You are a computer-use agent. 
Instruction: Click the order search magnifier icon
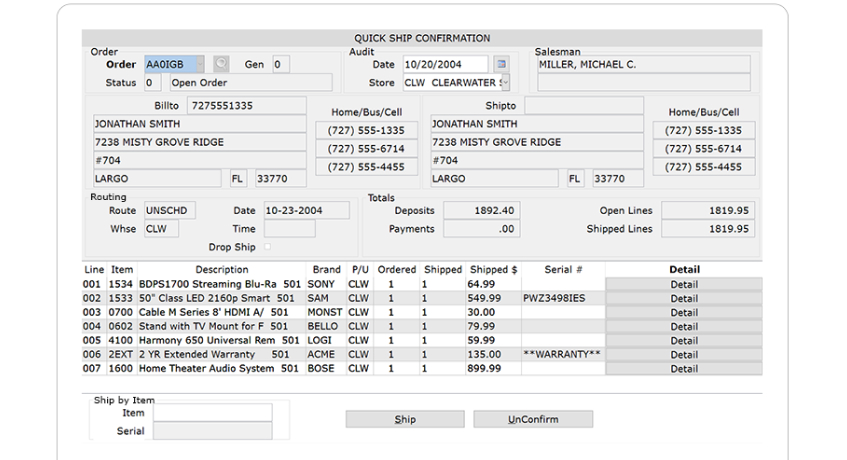click(x=220, y=65)
